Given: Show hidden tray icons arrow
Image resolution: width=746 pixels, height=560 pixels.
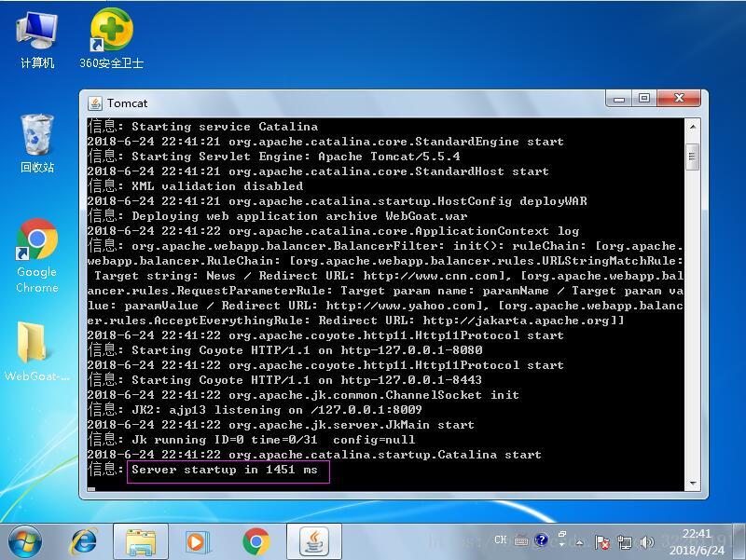Looking at the screenshot, I should (579, 542).
